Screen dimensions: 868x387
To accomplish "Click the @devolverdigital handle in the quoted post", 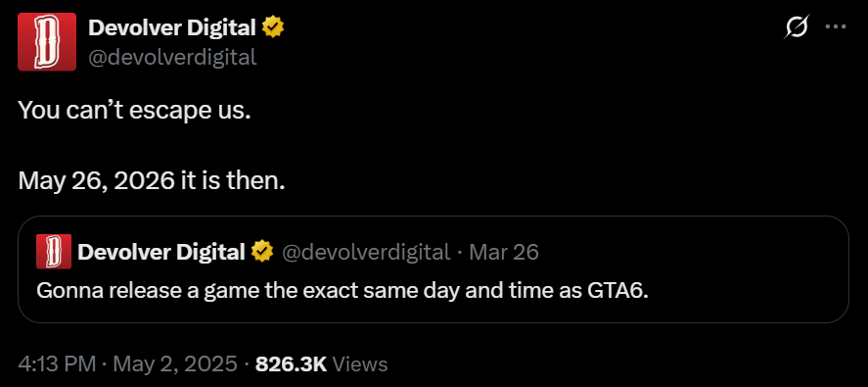I will pos(366,252).
